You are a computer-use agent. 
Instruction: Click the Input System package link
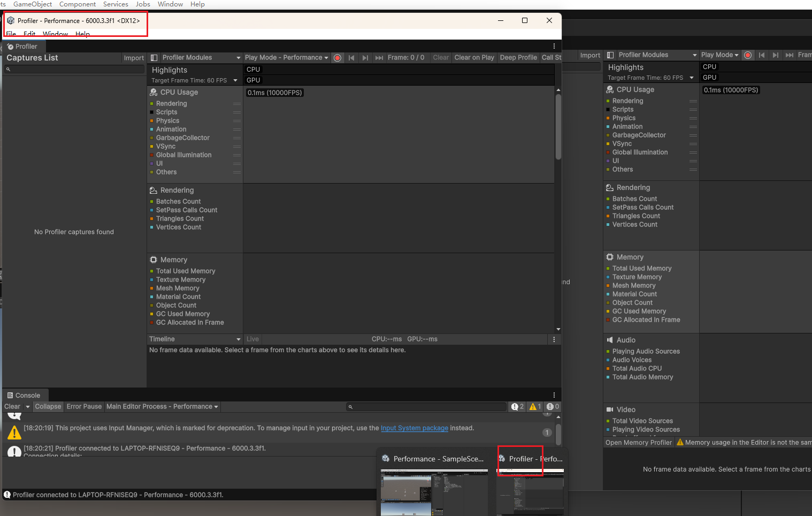pos(414,428)
